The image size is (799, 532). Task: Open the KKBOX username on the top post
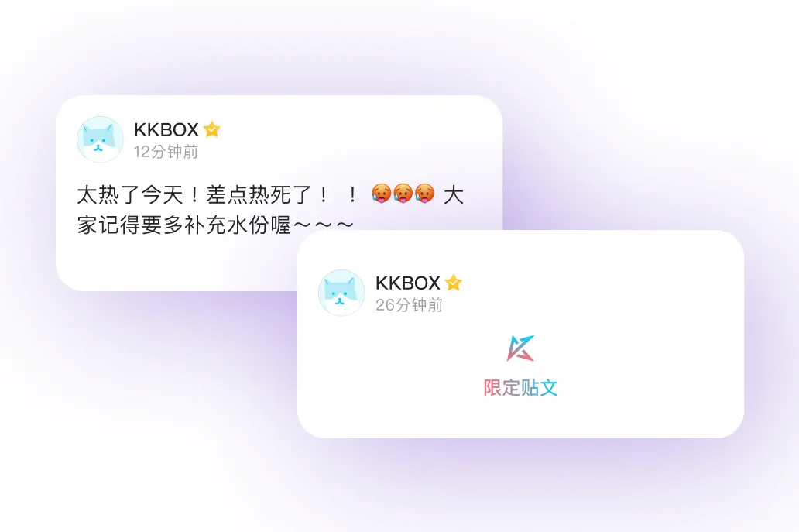click(166, 130)
